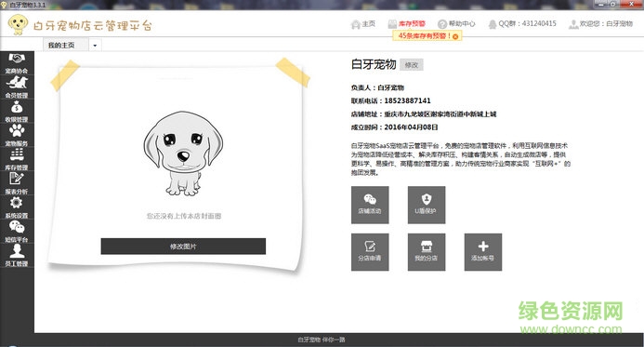The width and height of the screenshot is (644, 347).
Task: Open the U盾保护 shield tile
Action: coord(427,205)
